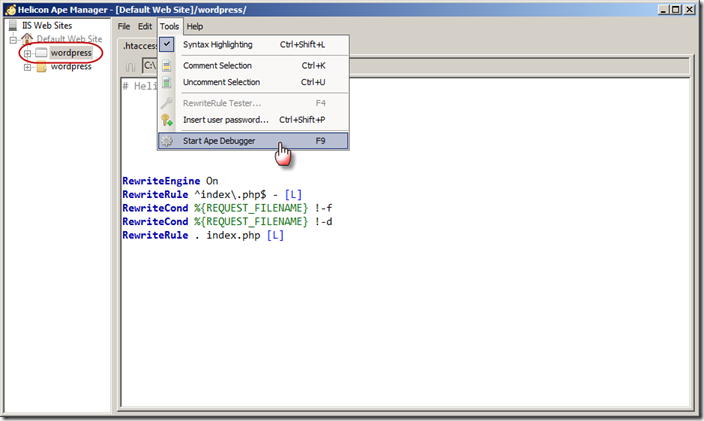Image resolution: width=704 pixels, height=421 pixels.
Task: Click the Start Ape Debugger gear icon
Action: [x=167, y=141]
